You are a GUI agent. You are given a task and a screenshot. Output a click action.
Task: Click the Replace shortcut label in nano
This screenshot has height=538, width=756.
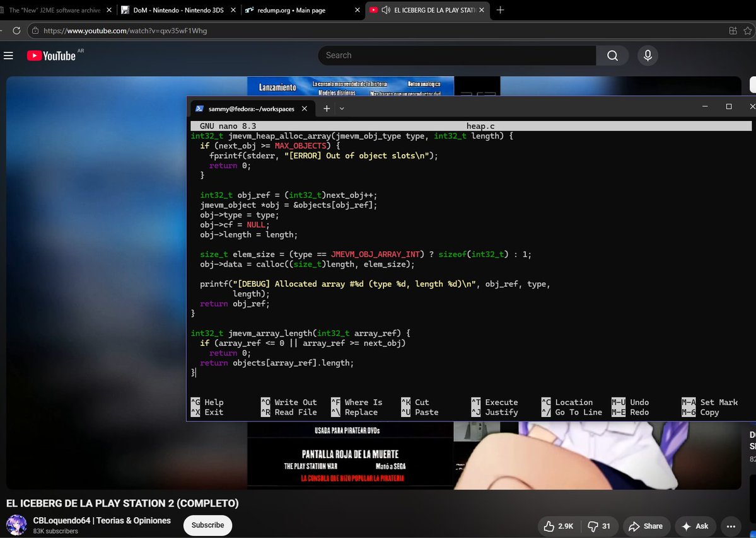click(x=355, y=412)
